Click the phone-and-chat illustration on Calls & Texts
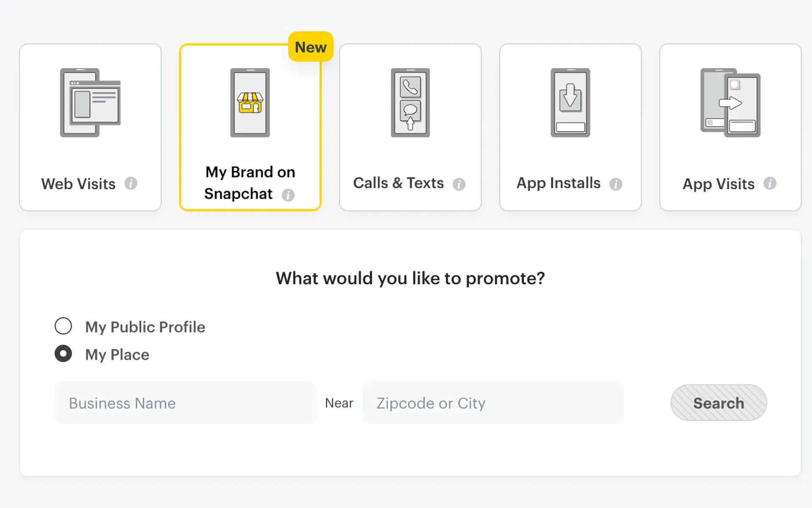Viewport: 812px width, 508px height. click(410, 103)
